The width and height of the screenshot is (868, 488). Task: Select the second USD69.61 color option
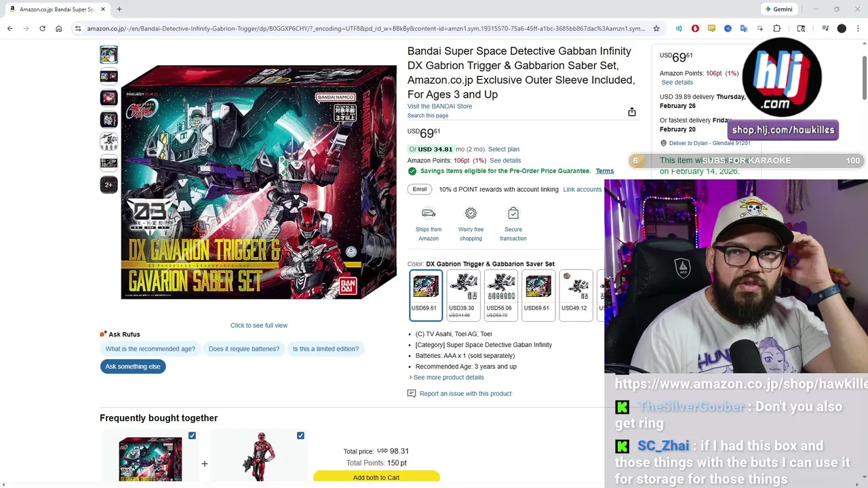pyautogui.click(x=538, y=294)
